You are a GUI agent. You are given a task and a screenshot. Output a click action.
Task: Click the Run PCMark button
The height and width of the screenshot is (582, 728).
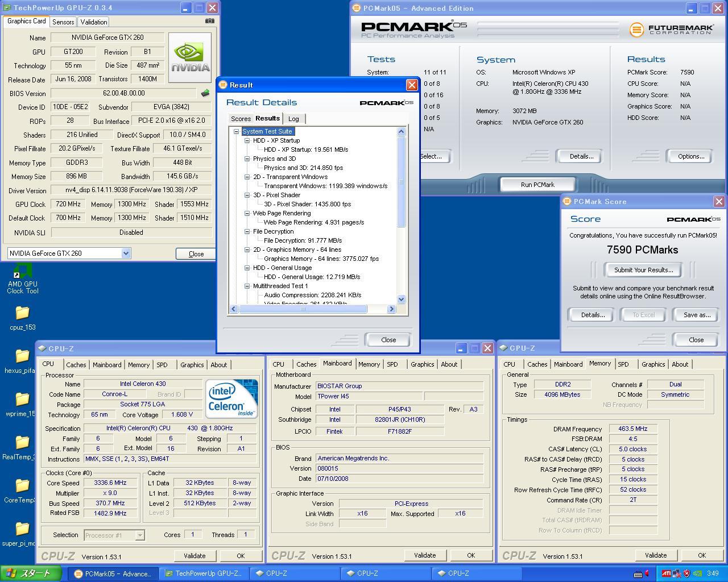click(x=537, y=185)
